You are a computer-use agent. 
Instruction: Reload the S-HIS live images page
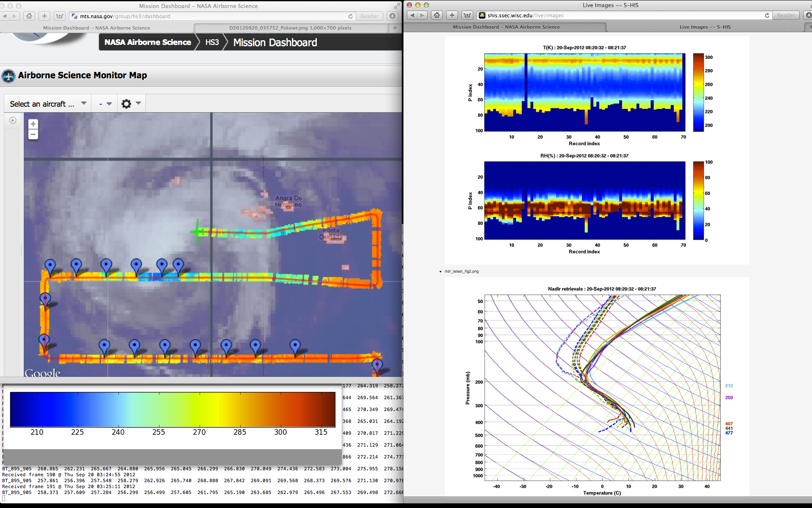click(x=767, y=15)
